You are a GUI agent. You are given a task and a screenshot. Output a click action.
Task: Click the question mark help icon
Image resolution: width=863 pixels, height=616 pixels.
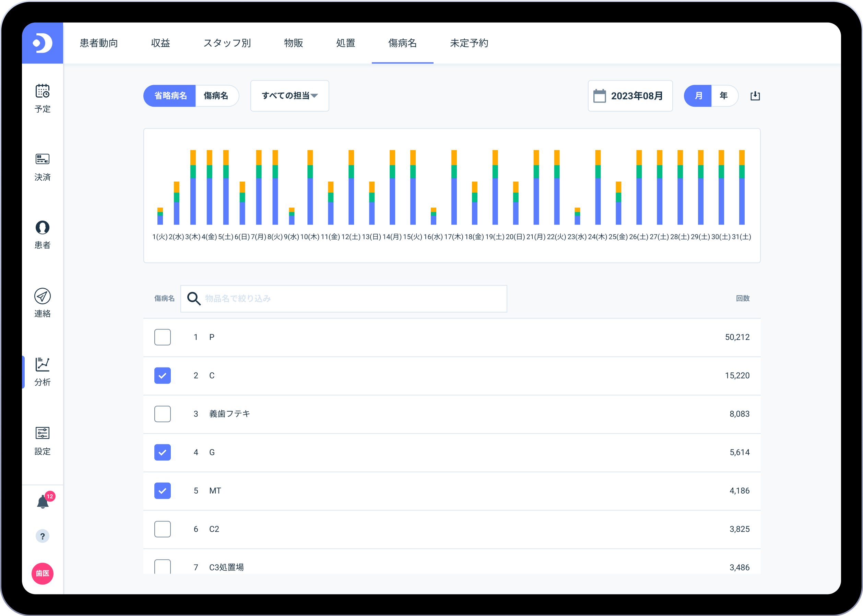pos(43,536)
